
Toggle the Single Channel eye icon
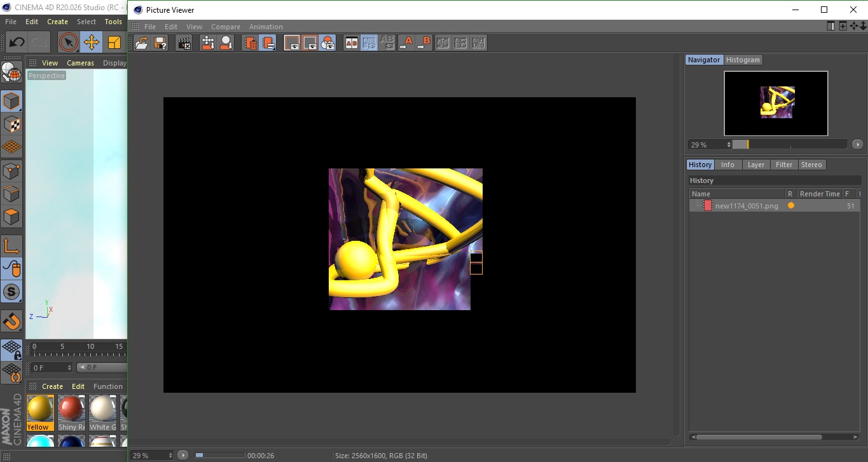[x=310, y=43]
